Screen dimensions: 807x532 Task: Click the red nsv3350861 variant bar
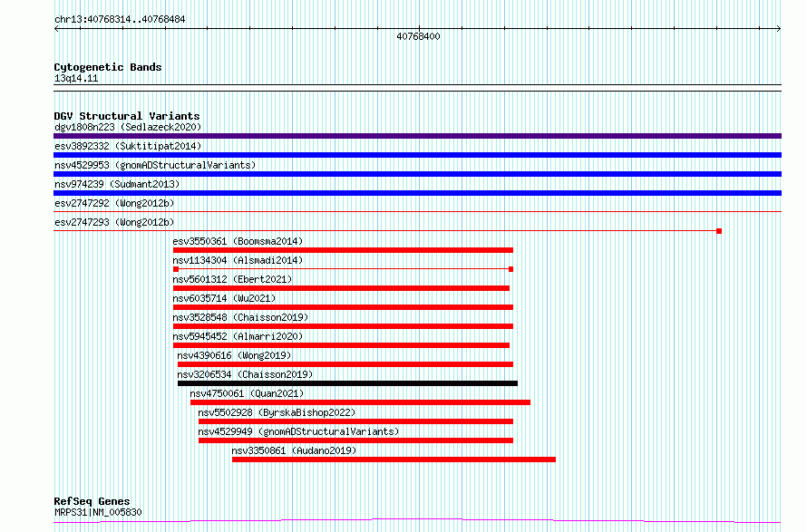click(x=394, y=459)
